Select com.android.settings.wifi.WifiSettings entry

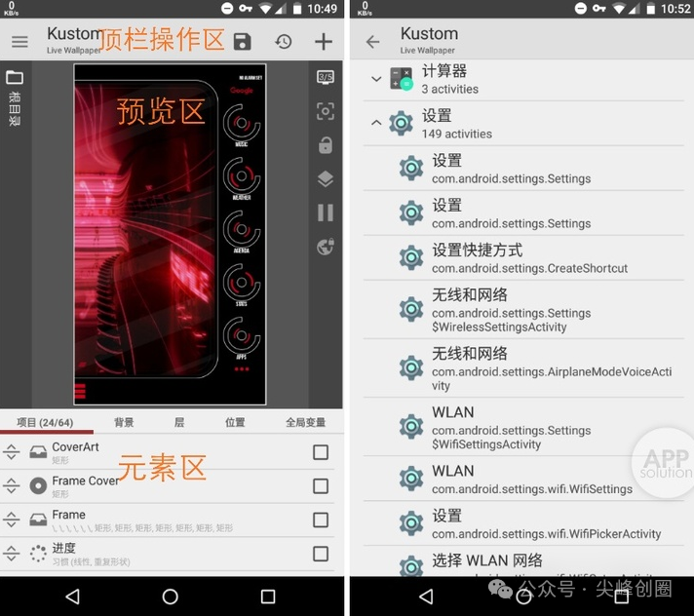click(x=523, y=479)
